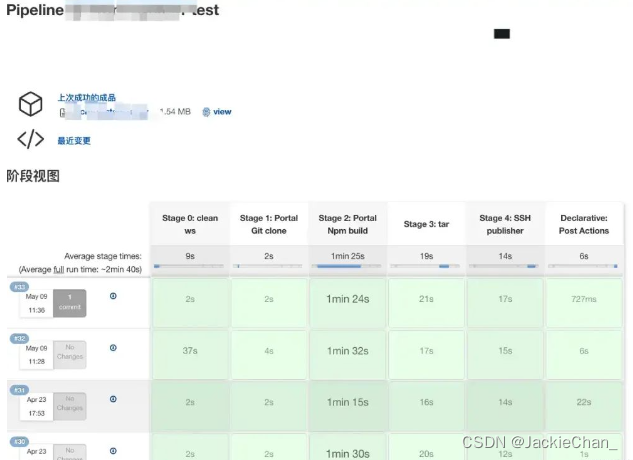Click the 9s average time bar for Stage 0
Viewport: 633px width, 460px height.
[x=189, y=266]
